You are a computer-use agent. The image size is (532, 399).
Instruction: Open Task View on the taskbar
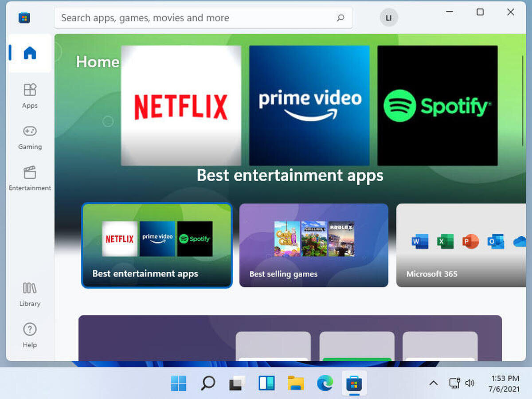click(x=237, y=383)
